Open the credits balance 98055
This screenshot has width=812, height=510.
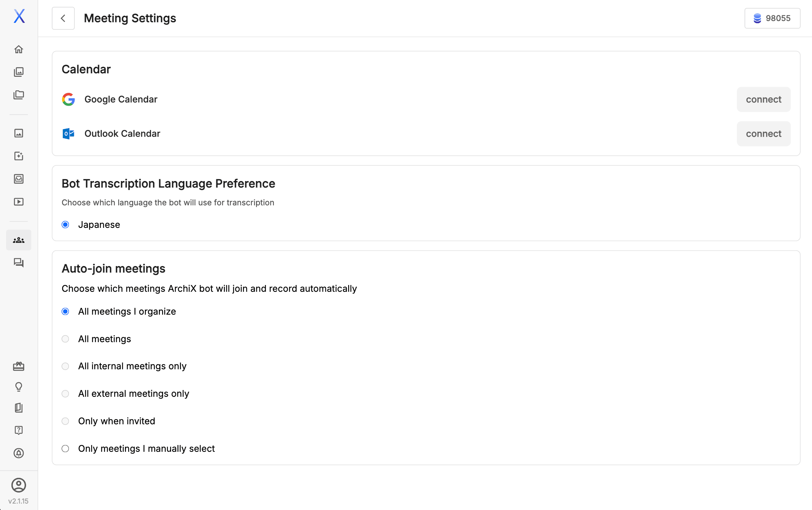click(772, 18)
